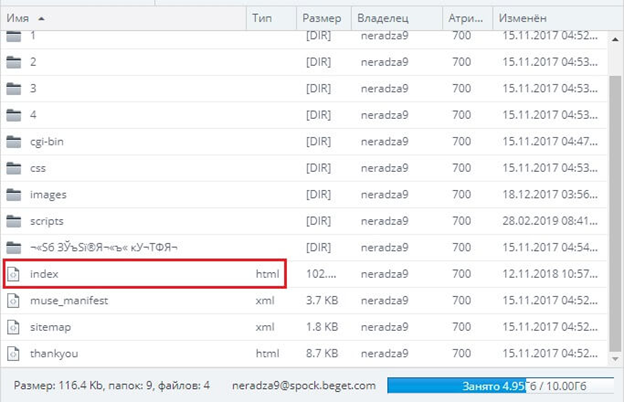Click the muse_manifest xml file icon
The image size is (624, 402).
[x=13, y=301]
